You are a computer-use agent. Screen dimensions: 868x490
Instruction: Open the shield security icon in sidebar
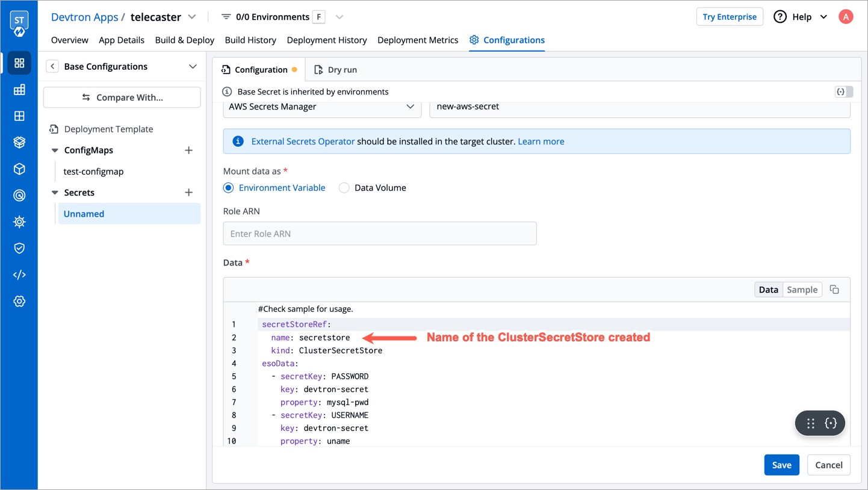pos(19,248)
